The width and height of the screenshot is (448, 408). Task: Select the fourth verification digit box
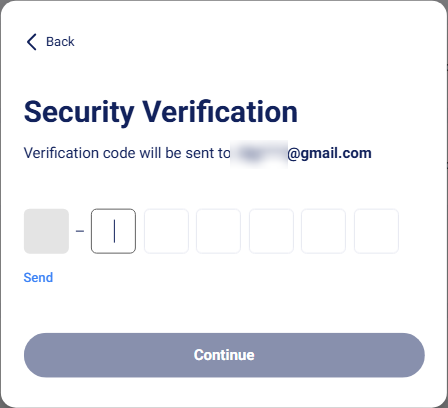[271, 231]
